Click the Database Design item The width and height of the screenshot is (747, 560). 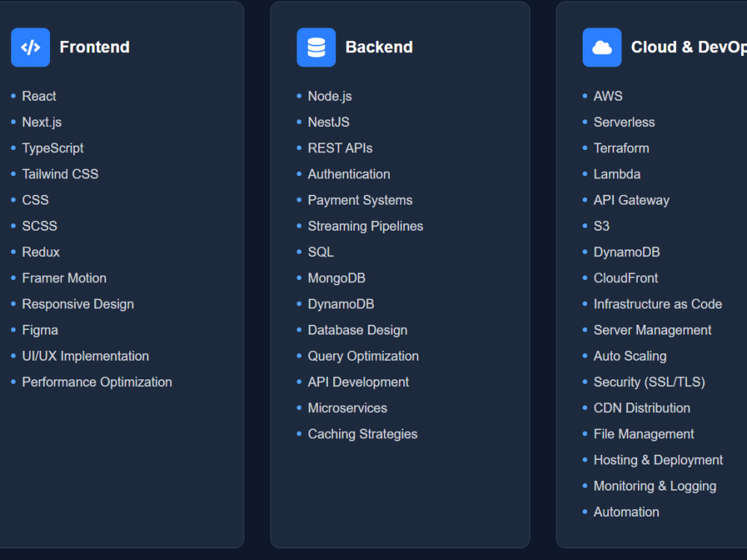358,330
